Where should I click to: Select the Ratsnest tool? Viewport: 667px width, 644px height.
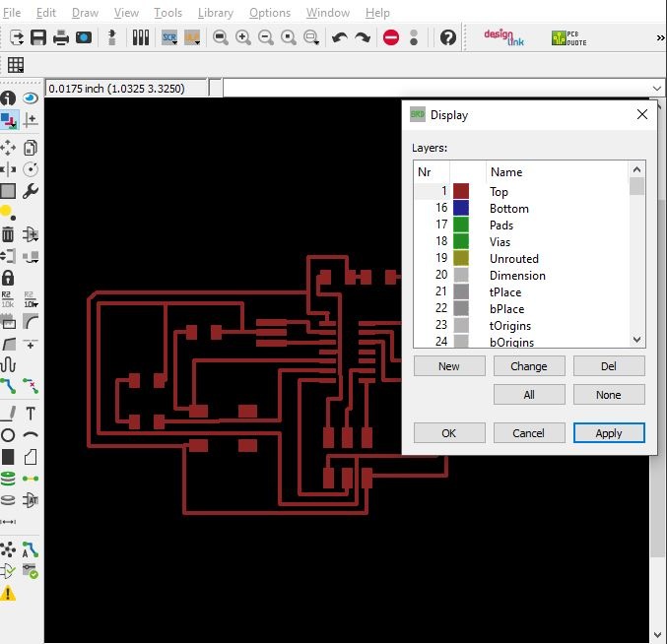coord(8,549)
